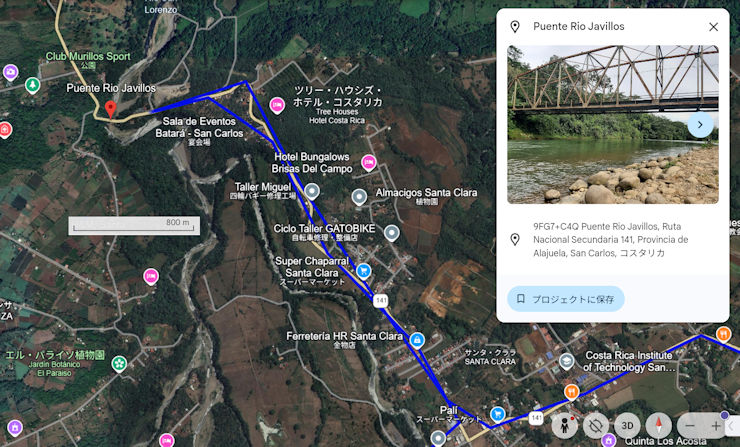Click the Club Murillos Sport green park marker

[x=32, y=85]
